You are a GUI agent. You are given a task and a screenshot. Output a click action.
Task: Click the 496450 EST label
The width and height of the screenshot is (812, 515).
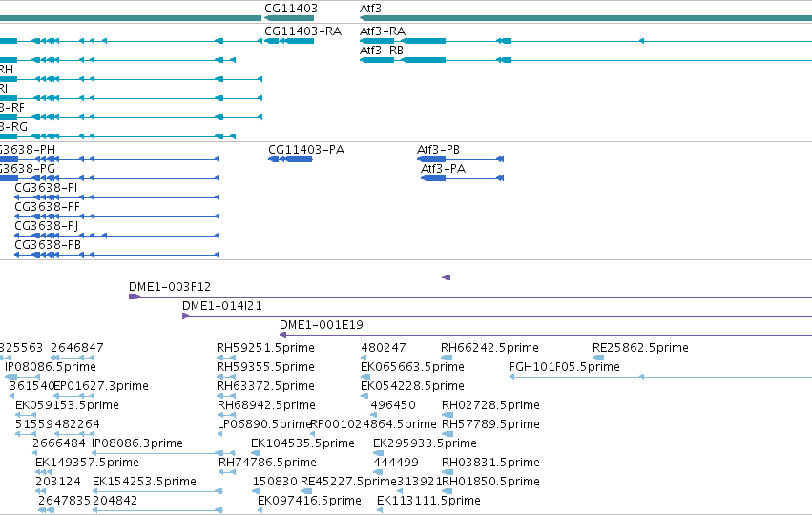tap(393, 405)
